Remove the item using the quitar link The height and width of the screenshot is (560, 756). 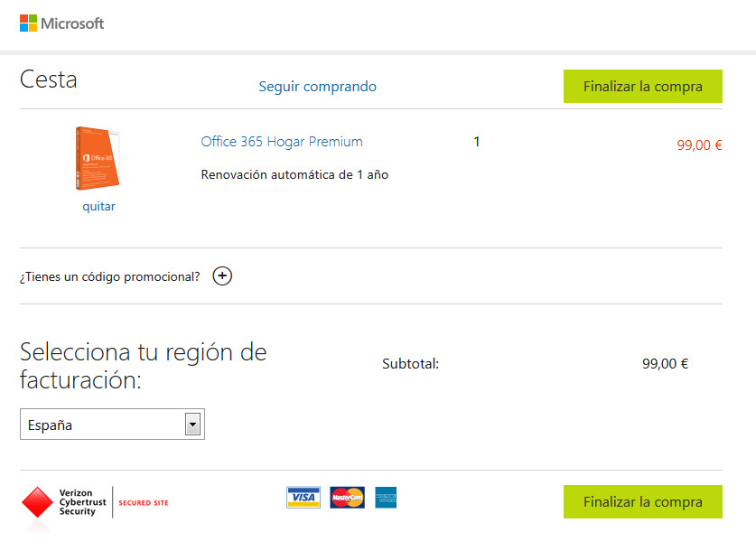(98, 206)
